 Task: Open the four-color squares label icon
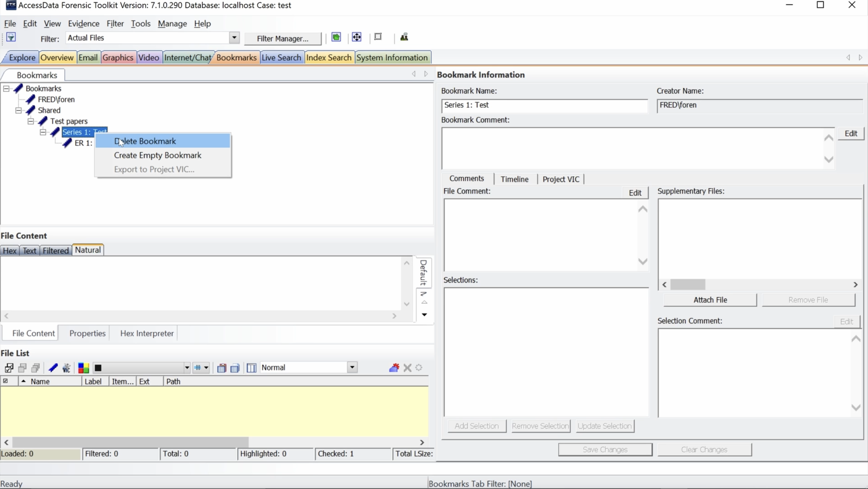coord(83,368)
